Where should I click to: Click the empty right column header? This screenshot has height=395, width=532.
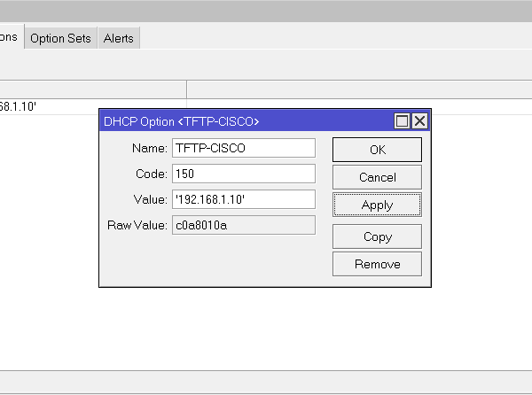355,89
